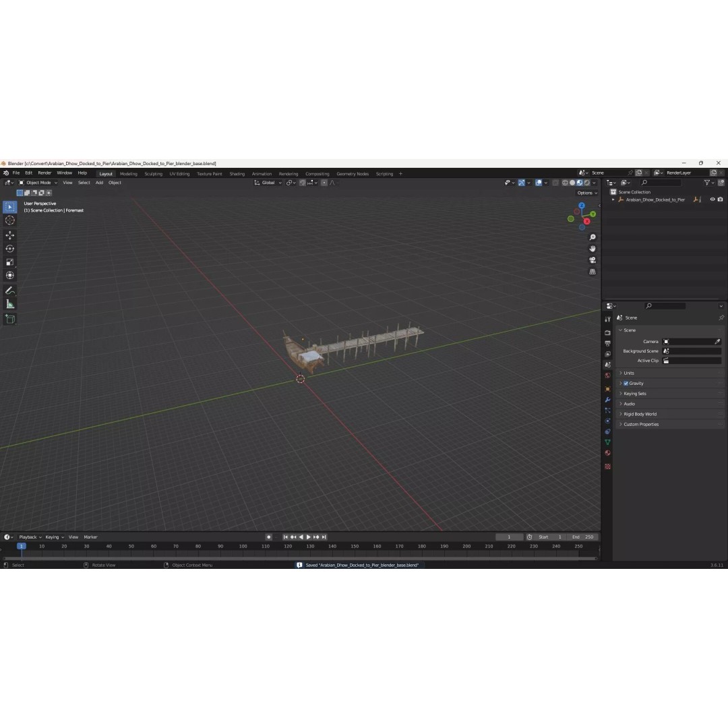
Task: Open the Modifiers properties tab (wrench)
Action: point(607,400)
